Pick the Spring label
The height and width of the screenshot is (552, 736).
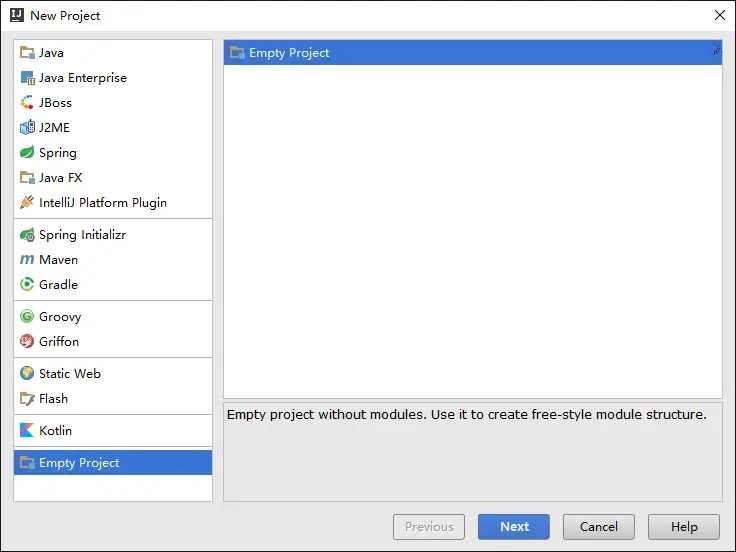pyautogui.click(x=58, y=153)
